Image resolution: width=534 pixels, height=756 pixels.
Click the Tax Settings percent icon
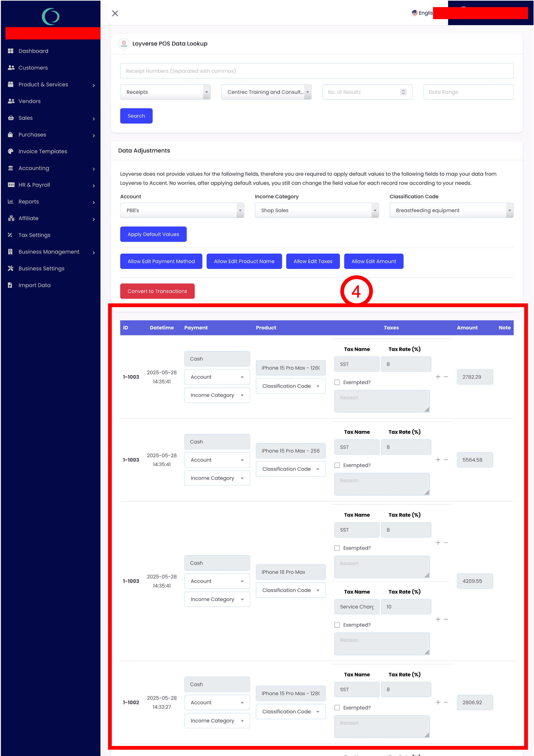pos(10,235)
